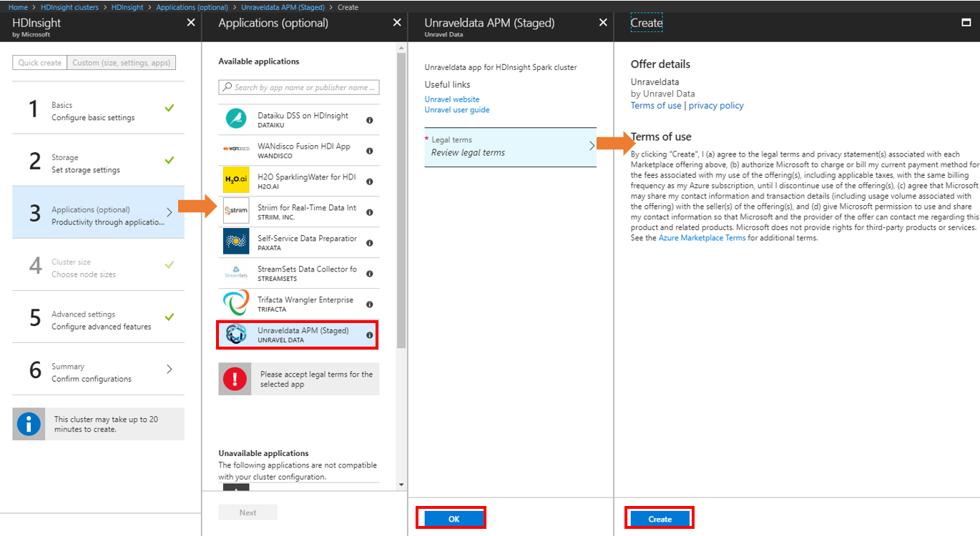Select H2O SparklingWater for HDI

pos(298,181)
